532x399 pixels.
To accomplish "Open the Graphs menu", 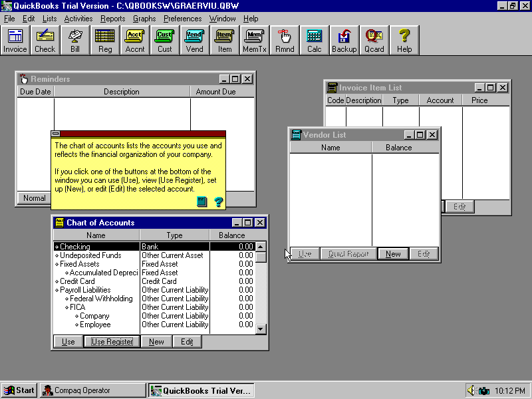I will click(x=144, y=19).
